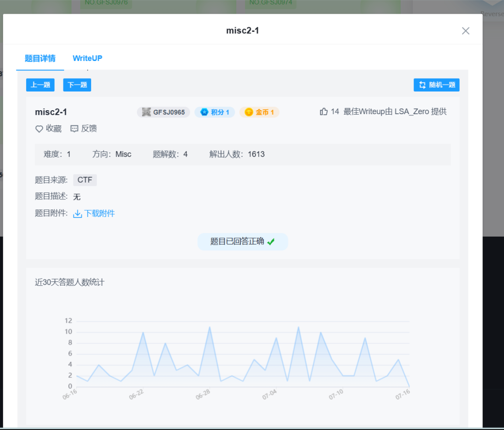Switch to the WriteUP tab
Screen dimensions: 504x430
(x=88, y=58)
